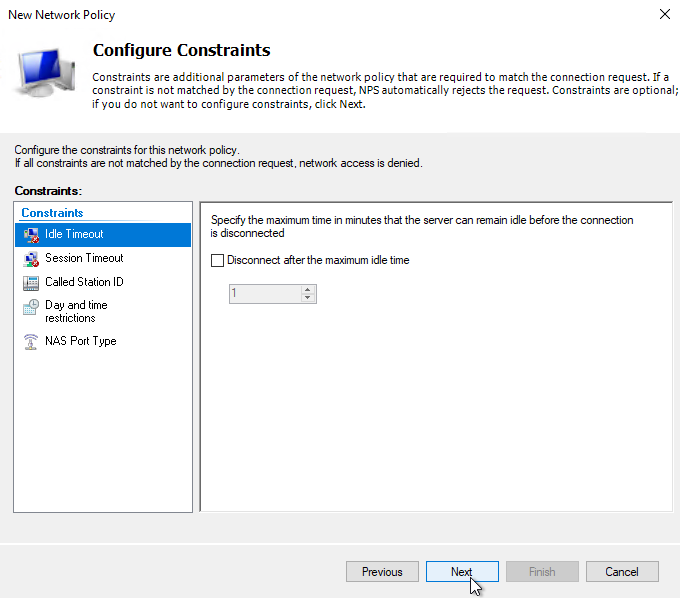Decrease idle minutes with the down arrow
Image resolution: width=680 pixels, height=598 pixels.
[307, 297]
